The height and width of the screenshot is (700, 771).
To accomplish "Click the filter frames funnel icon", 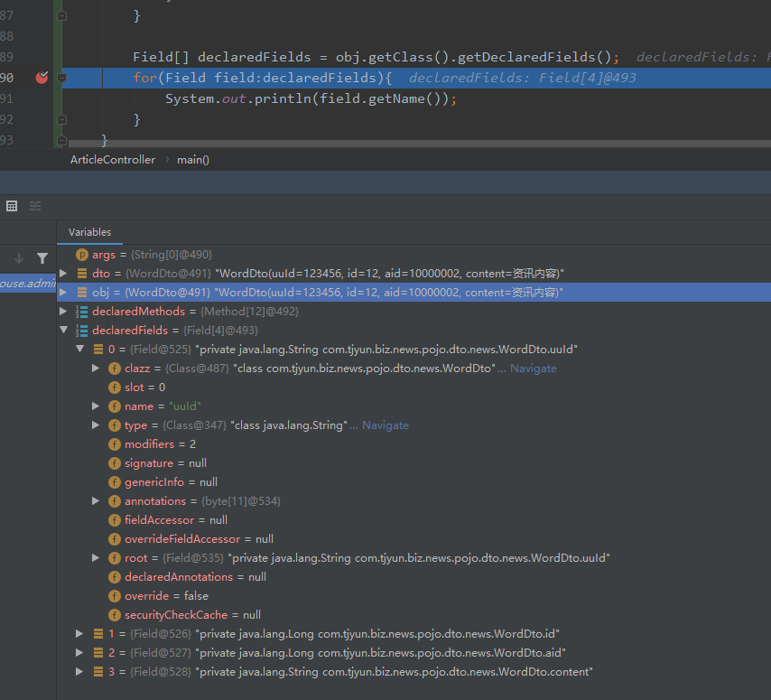I will point(42,258).
